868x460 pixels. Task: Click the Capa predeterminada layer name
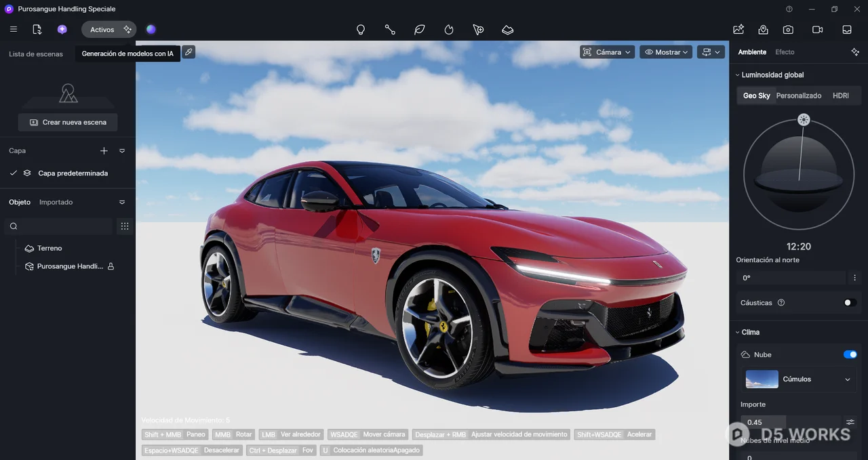click(73, 173)
